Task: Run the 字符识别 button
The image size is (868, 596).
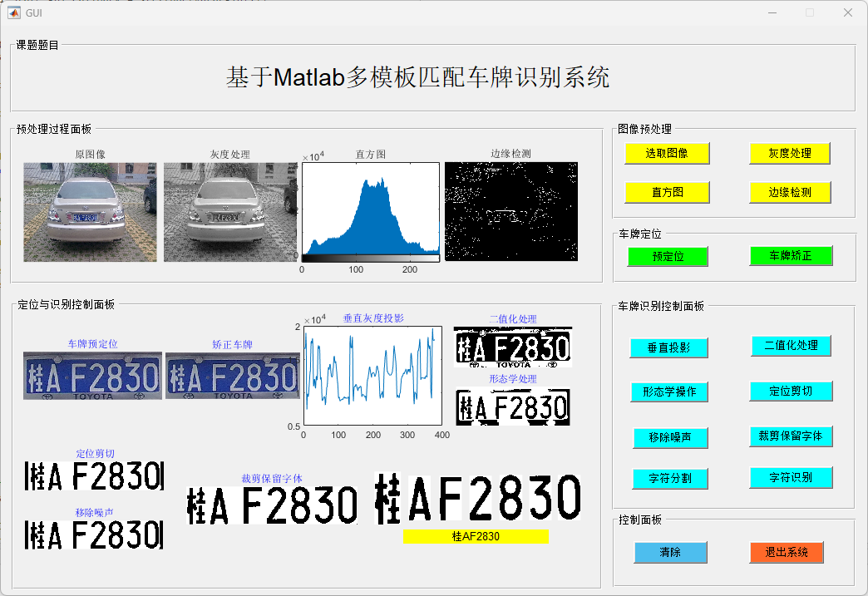Action: point(791,477)
